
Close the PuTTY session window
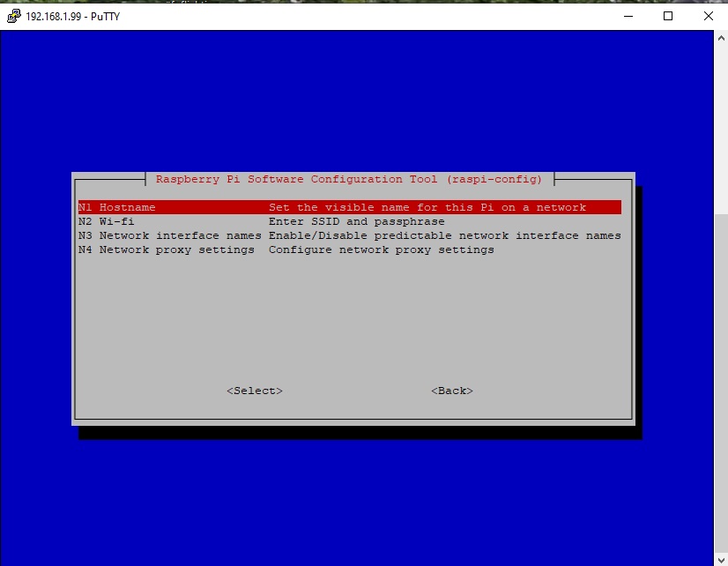[708, 16]
